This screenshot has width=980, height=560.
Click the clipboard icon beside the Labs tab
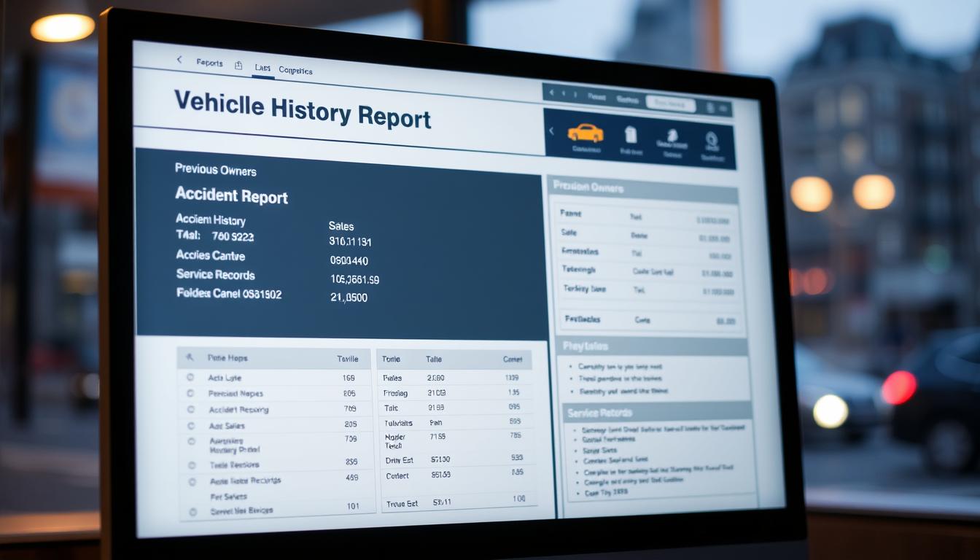238,66
